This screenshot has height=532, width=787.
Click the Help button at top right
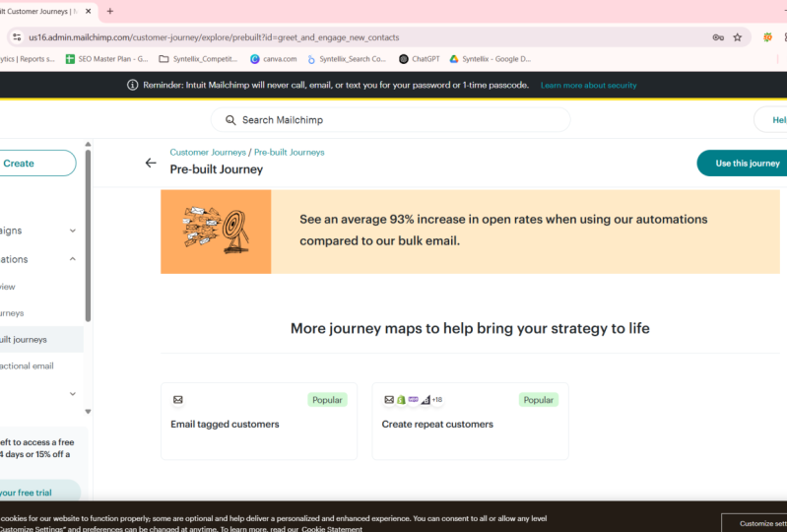pyautogui.click(x=771, y=120)
